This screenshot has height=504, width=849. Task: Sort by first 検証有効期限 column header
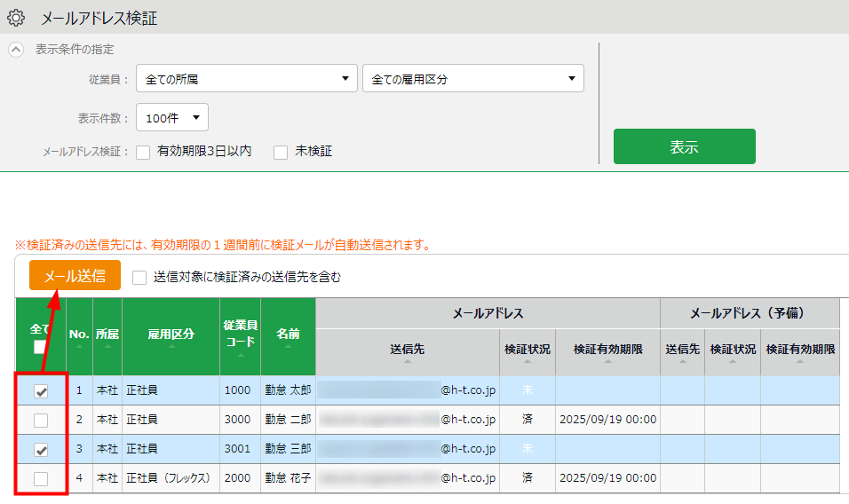tap(607, 351)
